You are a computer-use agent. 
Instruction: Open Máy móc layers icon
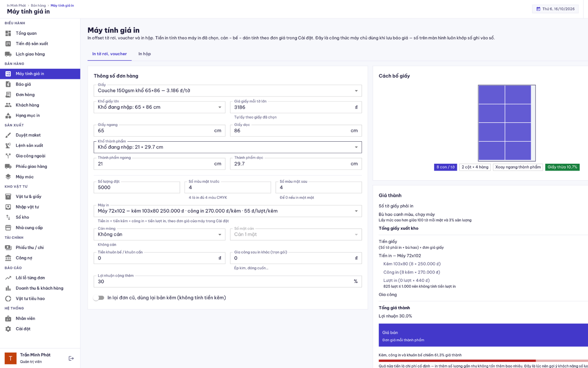point(8,177)
